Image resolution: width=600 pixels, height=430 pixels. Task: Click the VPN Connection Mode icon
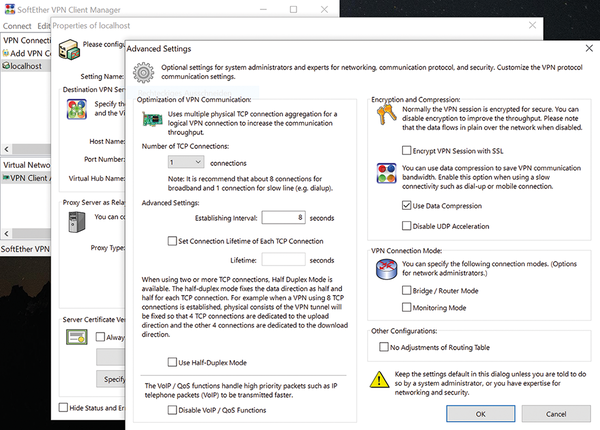tap(385, 270)
